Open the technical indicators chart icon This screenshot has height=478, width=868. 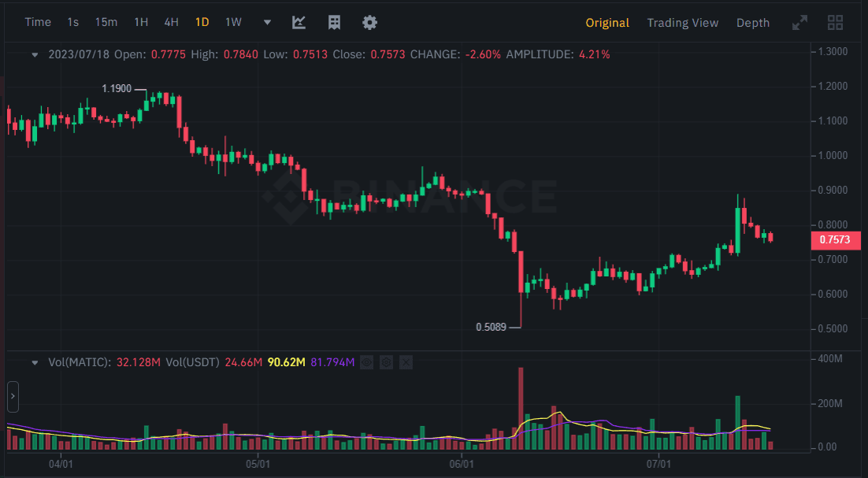pyautogui.click(x=299, y=22)
